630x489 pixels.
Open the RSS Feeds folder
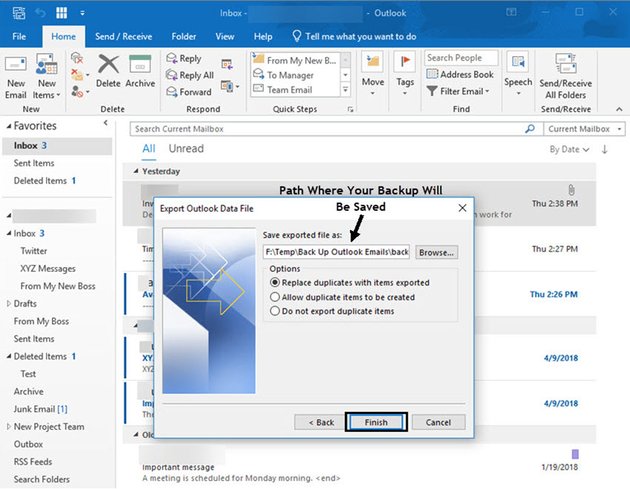[x=33, y=462]
